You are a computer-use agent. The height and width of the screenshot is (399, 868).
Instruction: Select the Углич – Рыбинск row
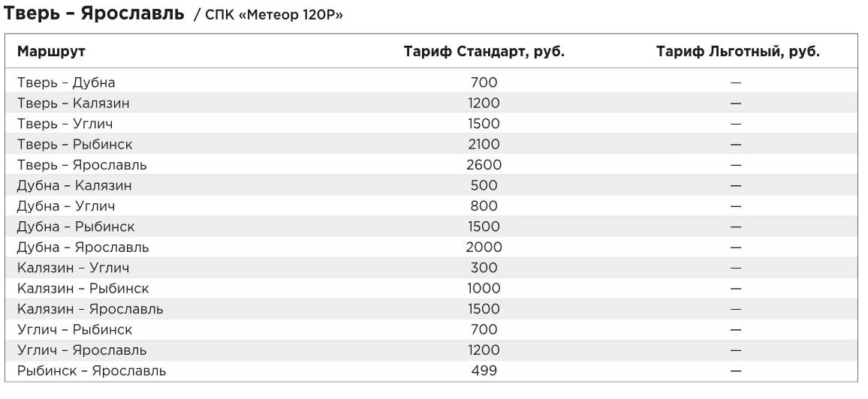tap(432, 329)
